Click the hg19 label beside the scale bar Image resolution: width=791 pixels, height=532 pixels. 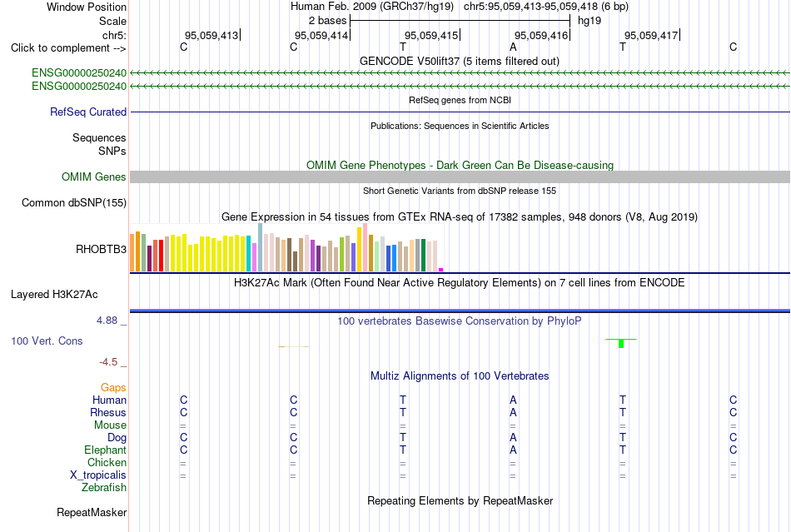point(590,21)
